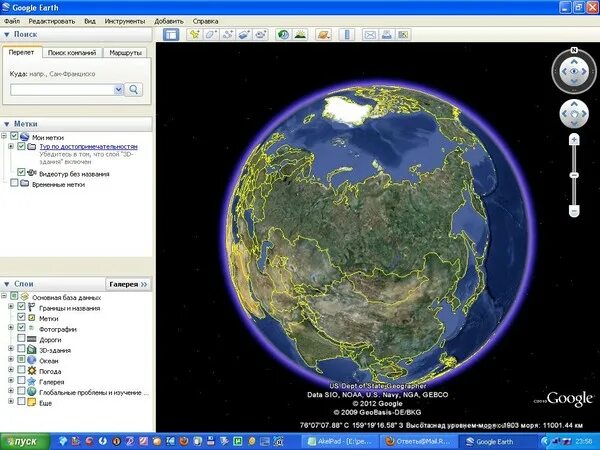The image size is (600, 450).
Task: Uncheck Тур по достопримечательностям checkbox
Action: [x=21, y=146]
